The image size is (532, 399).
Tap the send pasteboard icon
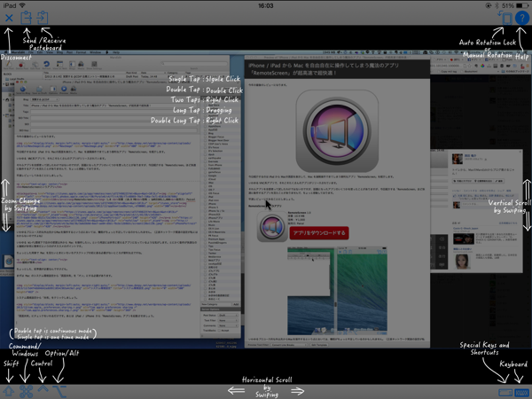point(26,18)
